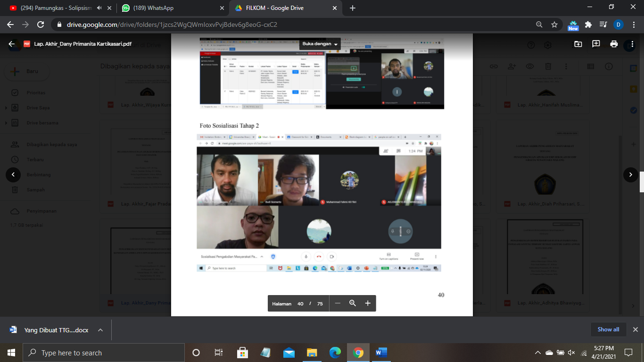Mute audio on the YouTube tab
The image size is (644, 362).
(x=99, y=8)
